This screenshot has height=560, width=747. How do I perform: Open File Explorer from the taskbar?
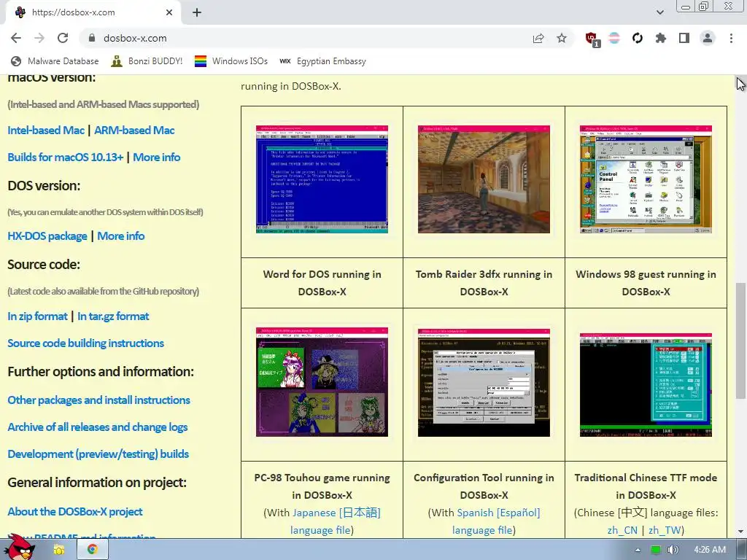[59, 550]
